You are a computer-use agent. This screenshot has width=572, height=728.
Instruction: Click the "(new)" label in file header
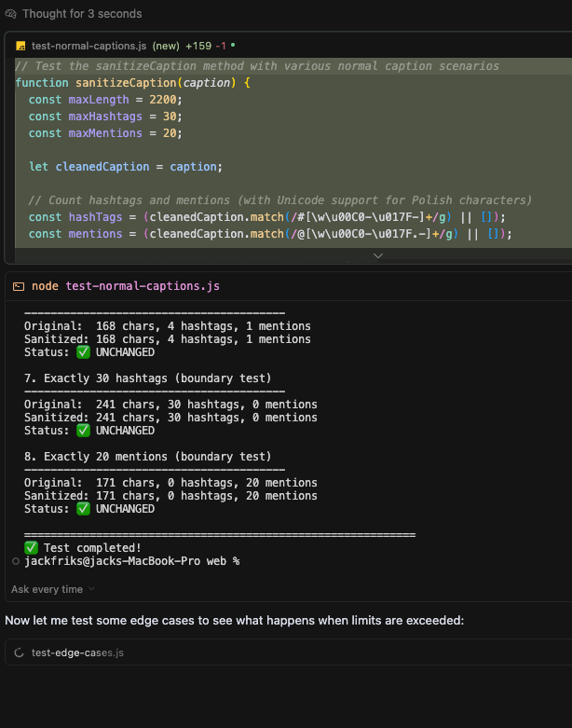click(x=166, y=46)
